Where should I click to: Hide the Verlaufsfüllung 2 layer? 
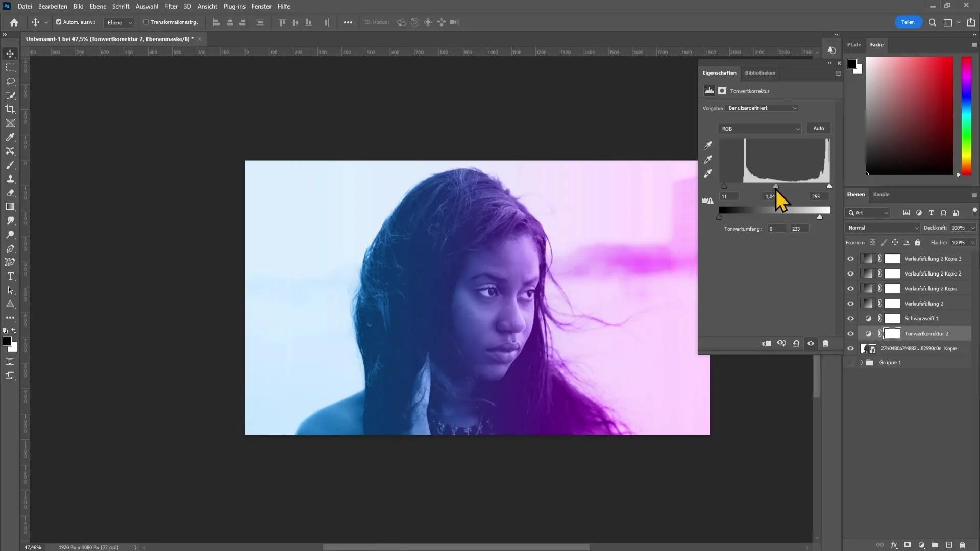(x=850, y=304)
